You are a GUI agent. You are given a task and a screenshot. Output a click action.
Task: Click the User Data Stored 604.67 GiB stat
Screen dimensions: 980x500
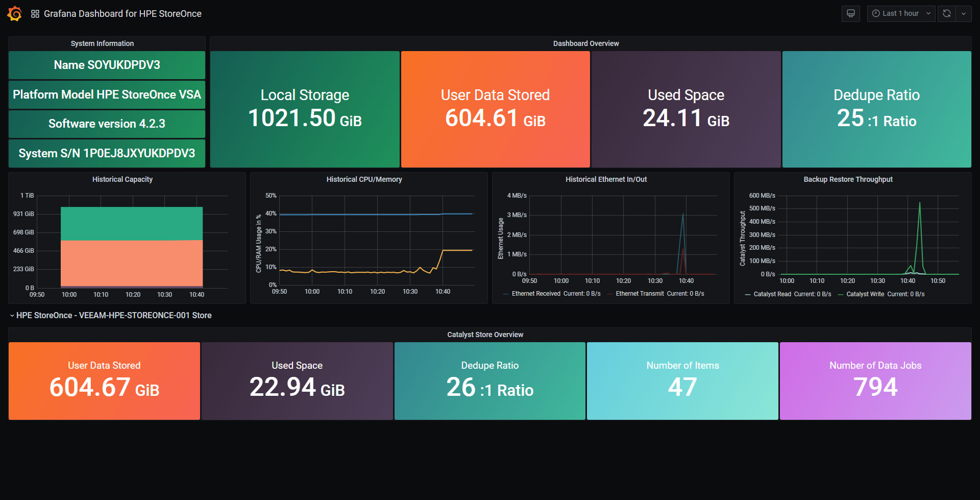pyautogui.click(x=104, y=381)
